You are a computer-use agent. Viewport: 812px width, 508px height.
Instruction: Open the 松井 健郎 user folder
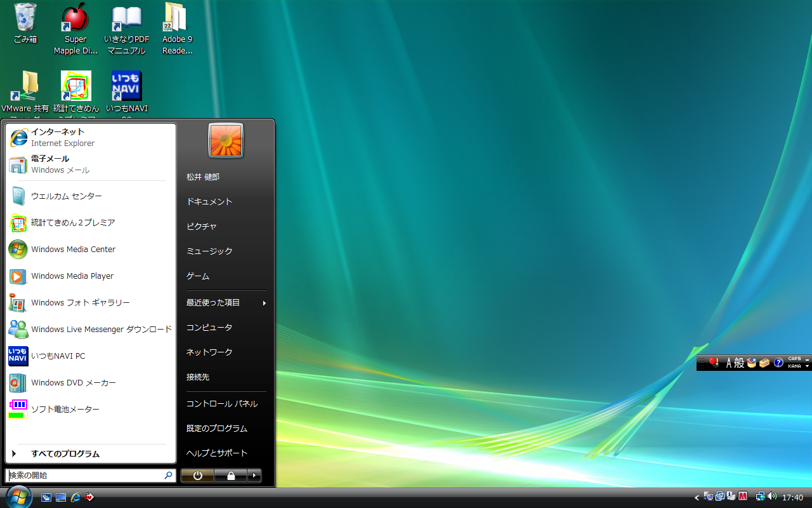tap(226, 177)
